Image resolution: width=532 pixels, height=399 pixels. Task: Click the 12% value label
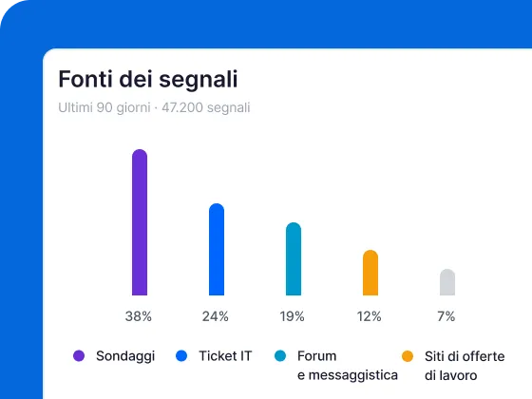[x=370, y=316]
